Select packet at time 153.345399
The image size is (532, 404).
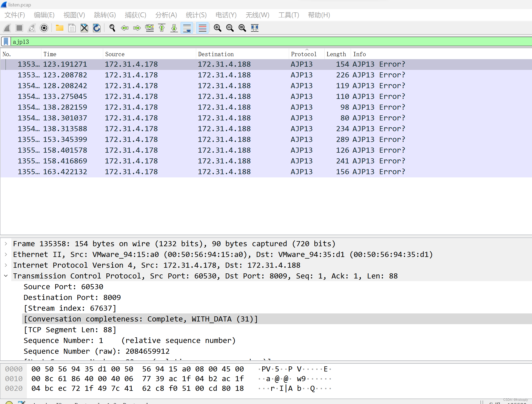266,140
